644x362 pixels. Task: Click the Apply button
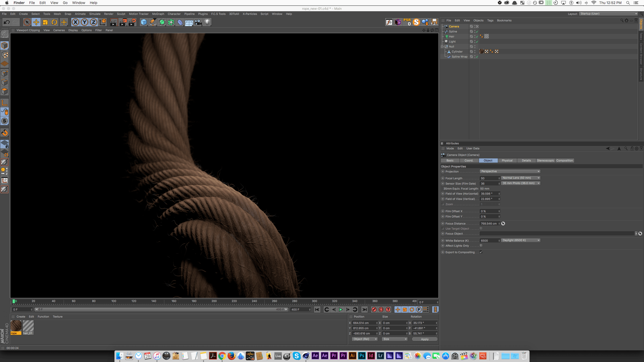(425, 339)
